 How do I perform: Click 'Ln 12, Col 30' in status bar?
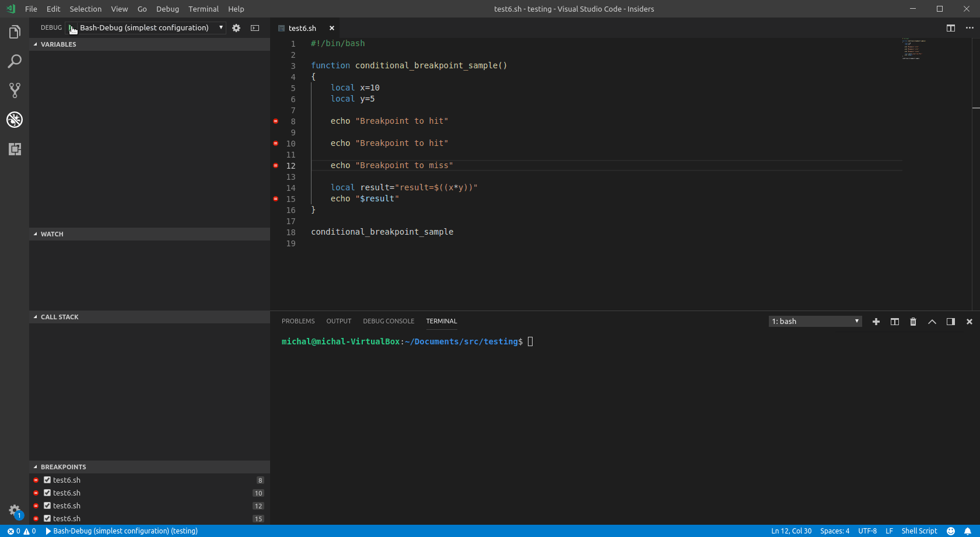tap(791, 531)
